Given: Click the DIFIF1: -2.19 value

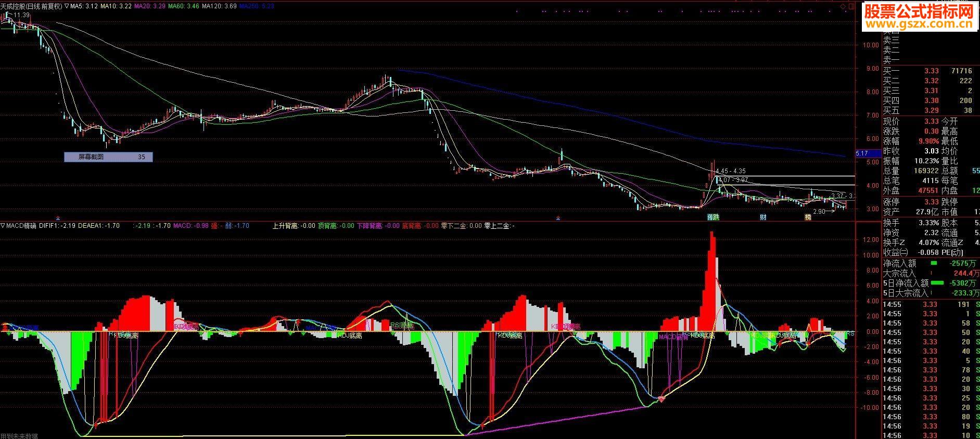Looking at the screenshot, I should [57, 226].
